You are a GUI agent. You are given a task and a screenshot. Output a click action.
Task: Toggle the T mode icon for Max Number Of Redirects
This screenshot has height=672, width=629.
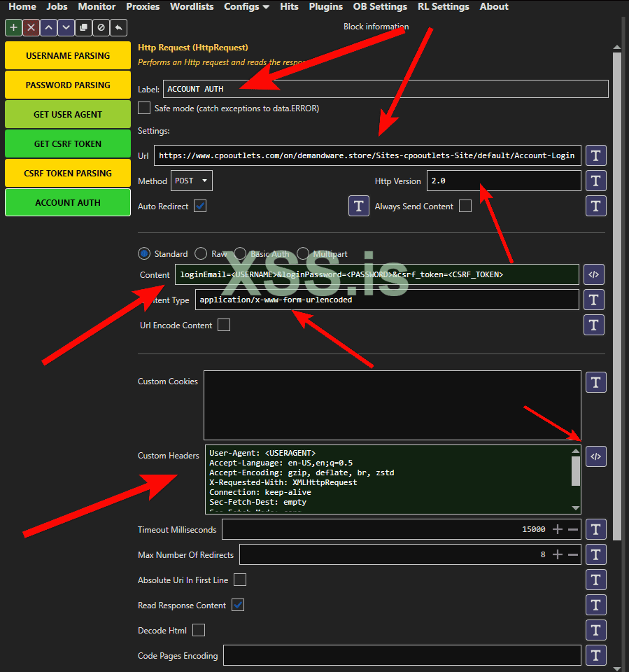[596, 555]
